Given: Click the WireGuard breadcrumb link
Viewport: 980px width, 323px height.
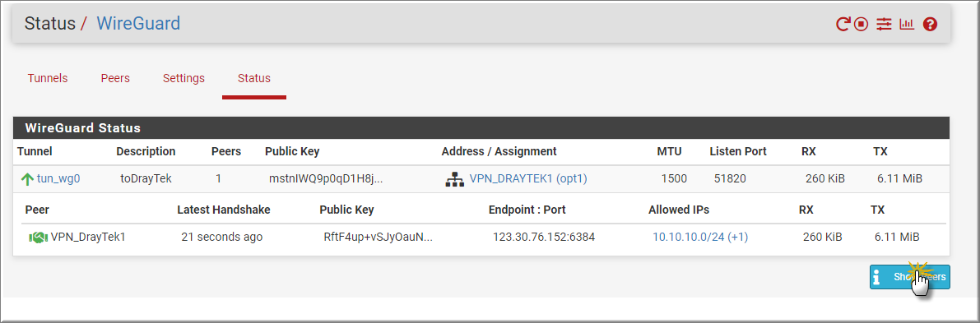Looking at the screenshot, I should (x=138, y=24).
